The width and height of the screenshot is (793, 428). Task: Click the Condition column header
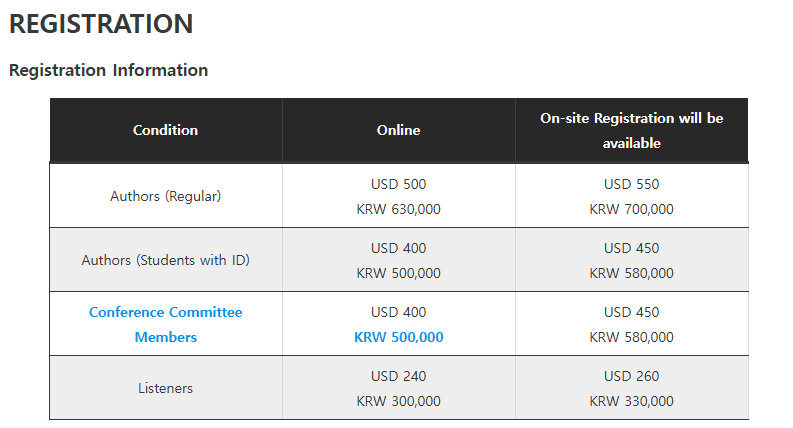165,130
